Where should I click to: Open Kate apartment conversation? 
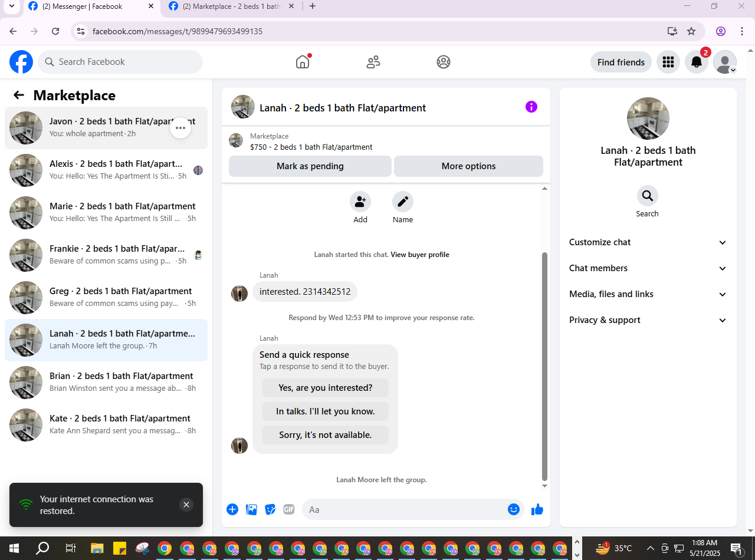tap(106, 424)
